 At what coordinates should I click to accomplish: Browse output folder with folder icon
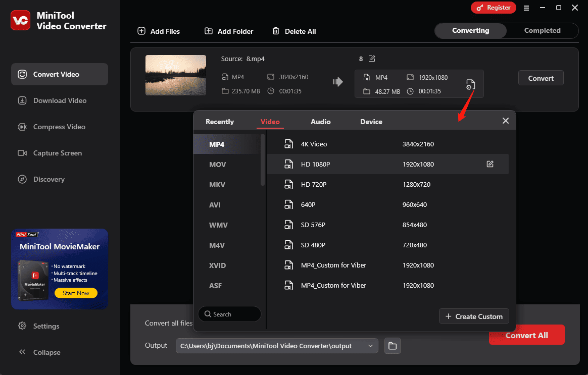[x=392, y=346]
